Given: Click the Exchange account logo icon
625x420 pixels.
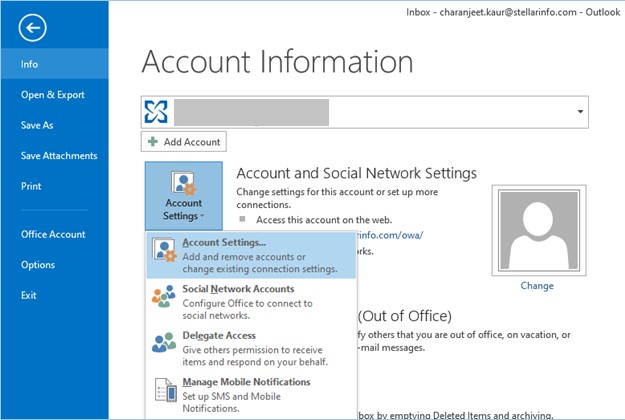Looking at the screenshot, I should tap(156, 112).
